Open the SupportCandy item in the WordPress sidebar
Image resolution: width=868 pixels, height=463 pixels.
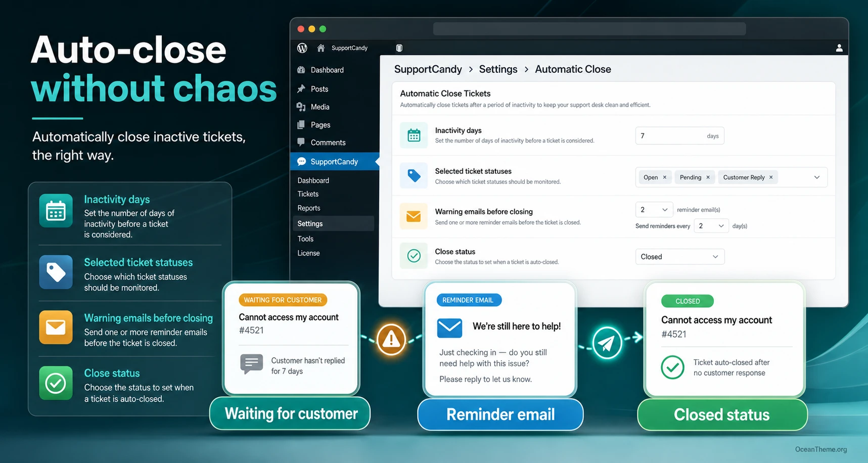pyautogui.click(x=335, y=162)
